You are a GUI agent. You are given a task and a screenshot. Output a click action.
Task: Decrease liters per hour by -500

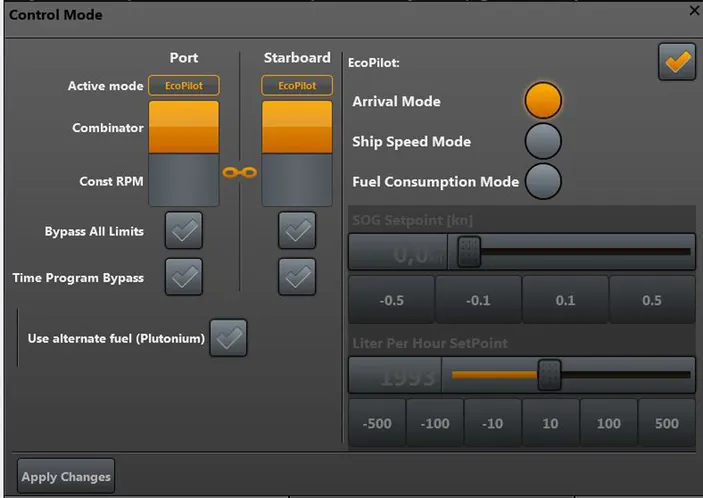click(377, 423)
